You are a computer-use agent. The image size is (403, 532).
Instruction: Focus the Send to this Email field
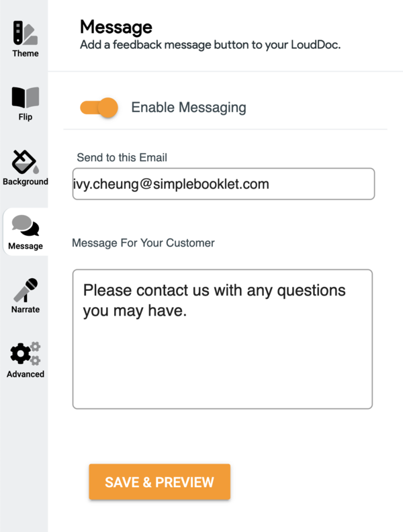pos(223,184)
